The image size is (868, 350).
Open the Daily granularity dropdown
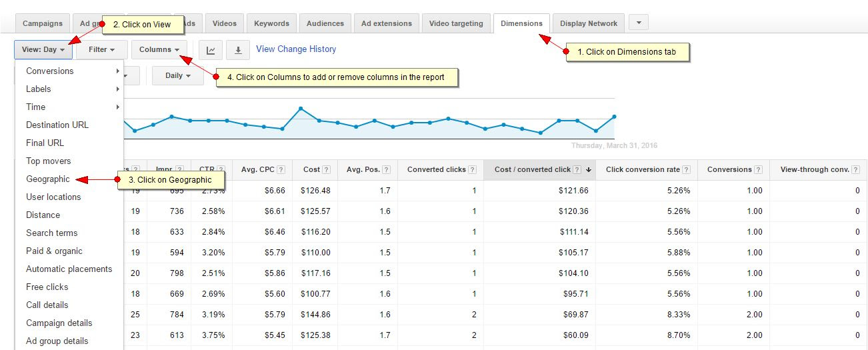click(178, 75)
